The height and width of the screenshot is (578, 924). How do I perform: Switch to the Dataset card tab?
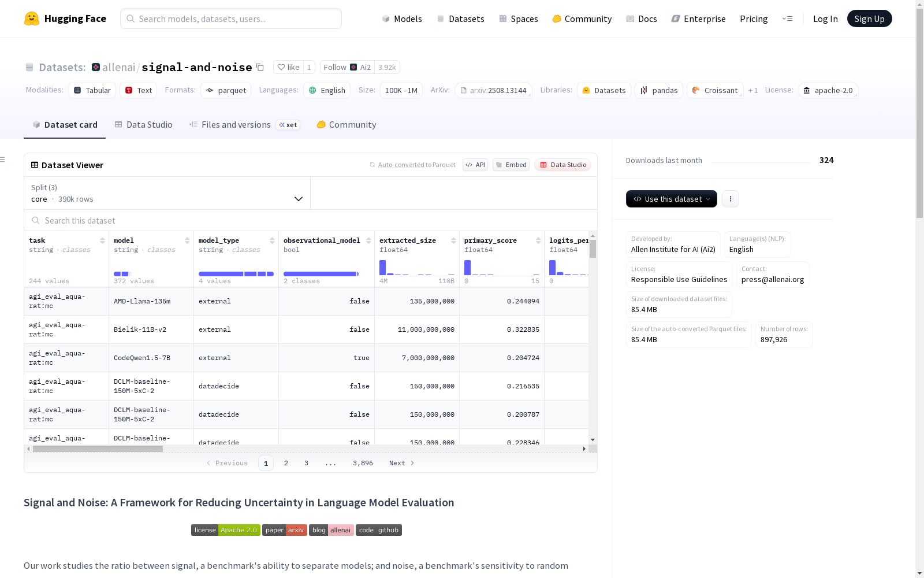coord(65,125)
